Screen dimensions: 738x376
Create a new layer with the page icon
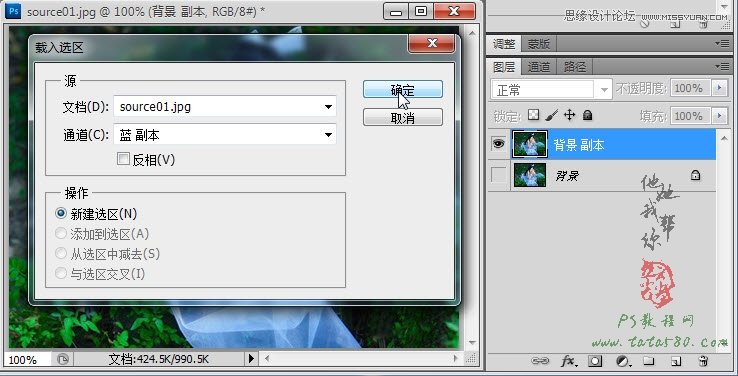click(x=676, y=361)
